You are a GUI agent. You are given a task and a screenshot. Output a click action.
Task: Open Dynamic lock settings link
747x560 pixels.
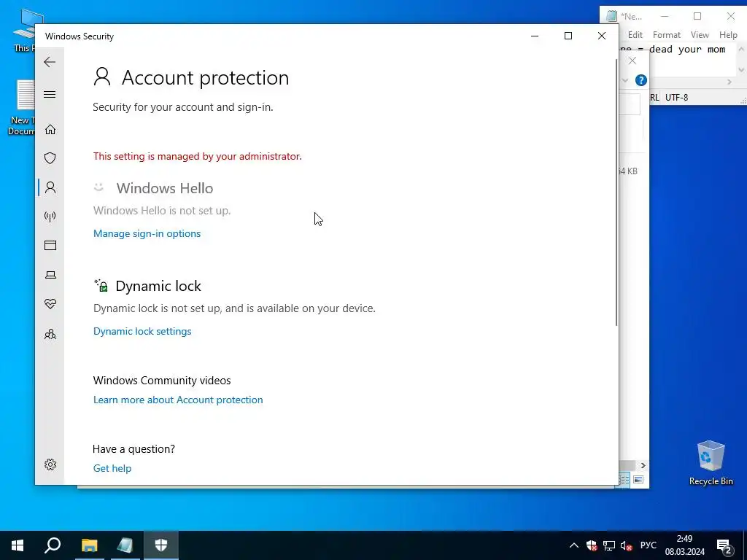click(x=142, y=331)
